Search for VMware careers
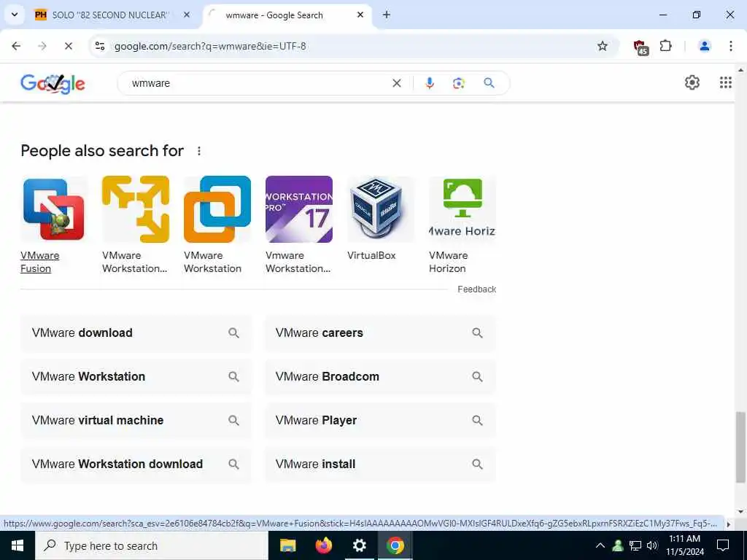The width and height of the screenshot is (747, 560). (380, 332)
